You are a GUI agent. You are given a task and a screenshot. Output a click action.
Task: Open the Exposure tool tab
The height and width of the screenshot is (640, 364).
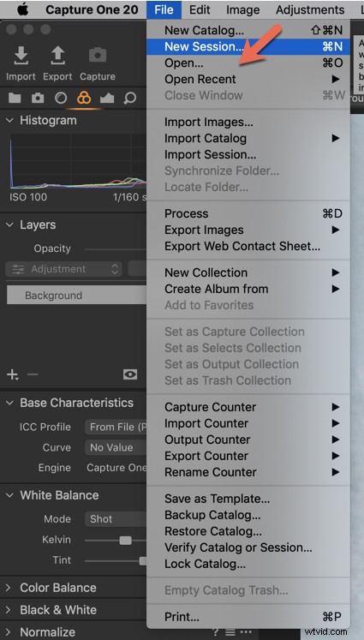pos(107,98)
